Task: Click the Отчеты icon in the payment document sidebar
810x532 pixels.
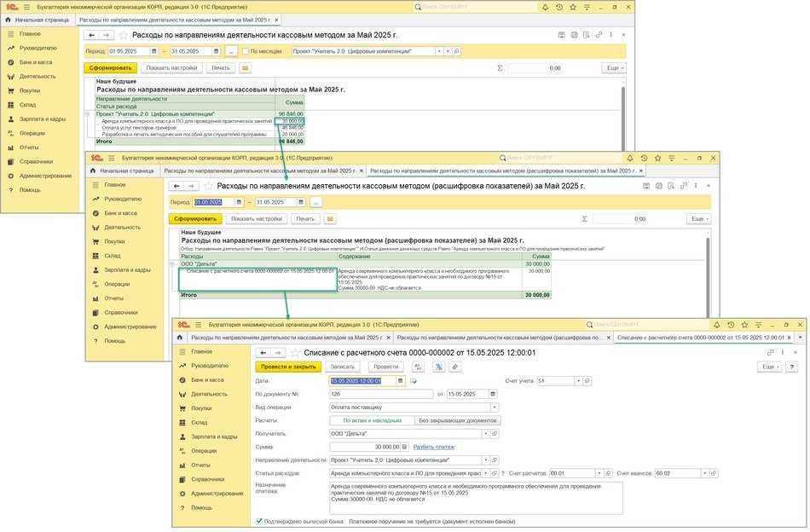Action: [182, 465]
